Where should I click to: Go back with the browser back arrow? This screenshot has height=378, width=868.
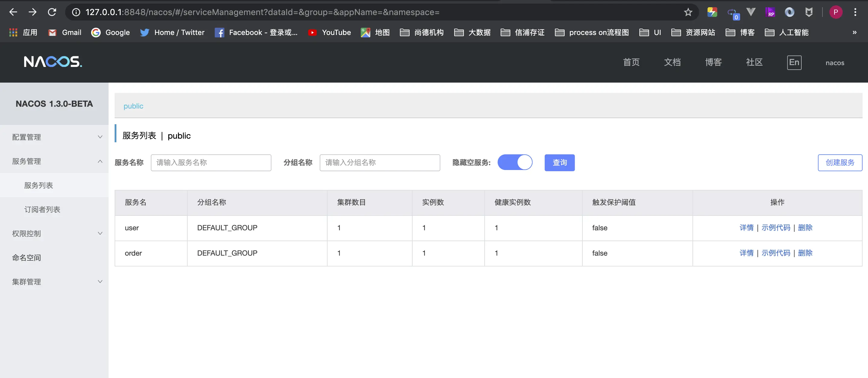click(x=13, y=12)
